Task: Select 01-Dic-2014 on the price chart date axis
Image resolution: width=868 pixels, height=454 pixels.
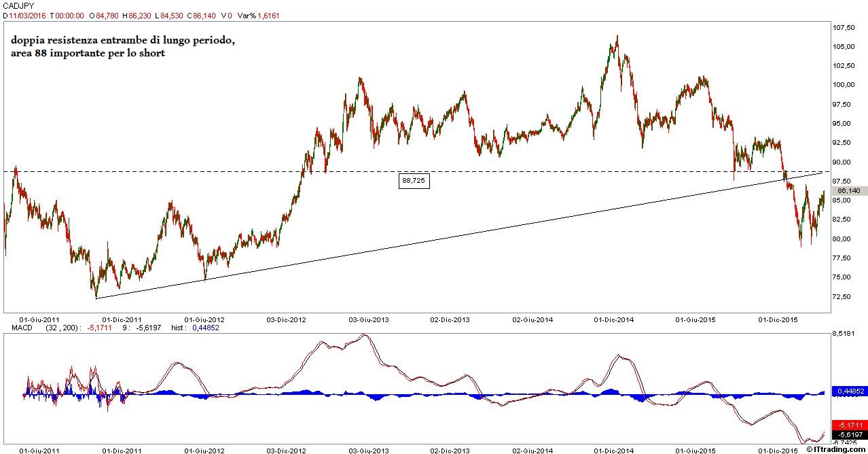Action: (614, 319)
